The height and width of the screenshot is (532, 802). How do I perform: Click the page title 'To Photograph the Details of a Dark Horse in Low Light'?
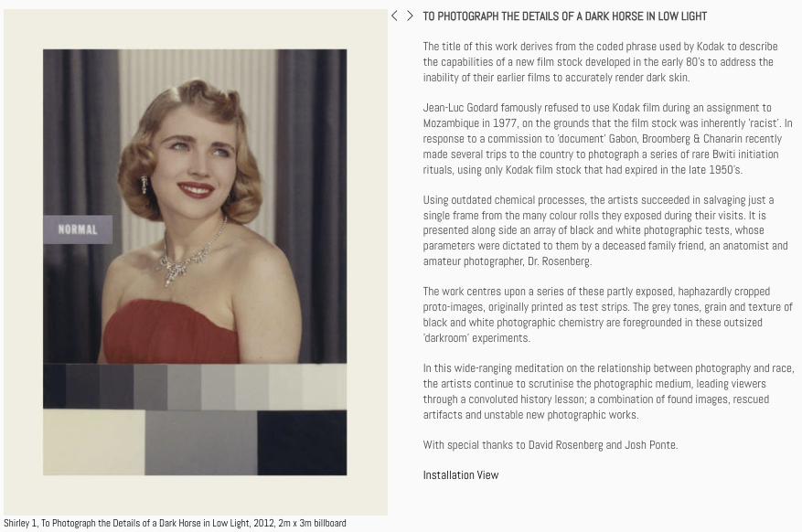tap(564, 16)
